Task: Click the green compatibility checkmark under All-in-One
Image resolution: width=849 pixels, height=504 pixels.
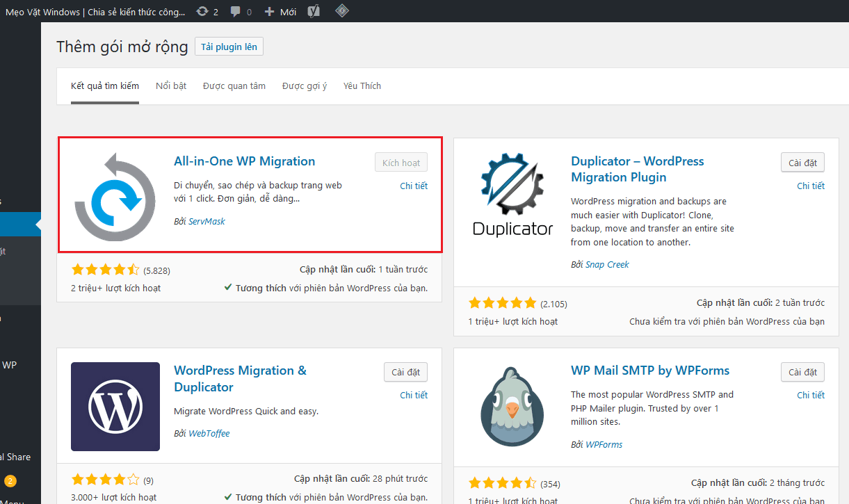Action: click(x=228, y=287)
